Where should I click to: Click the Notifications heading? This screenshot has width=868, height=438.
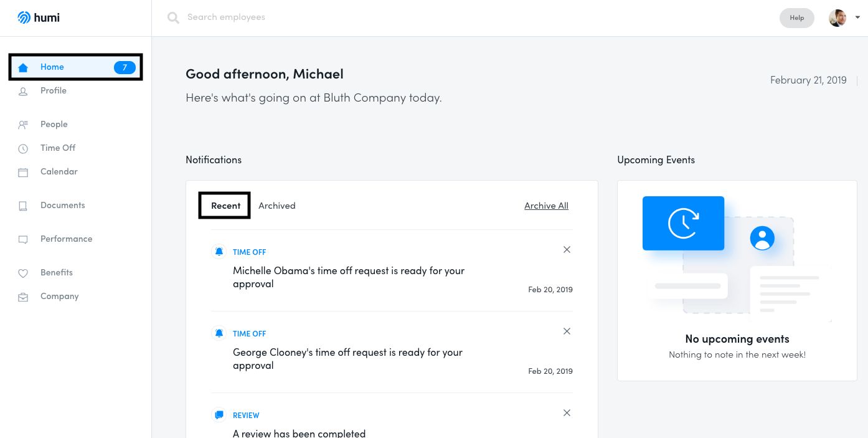[214, 160]
